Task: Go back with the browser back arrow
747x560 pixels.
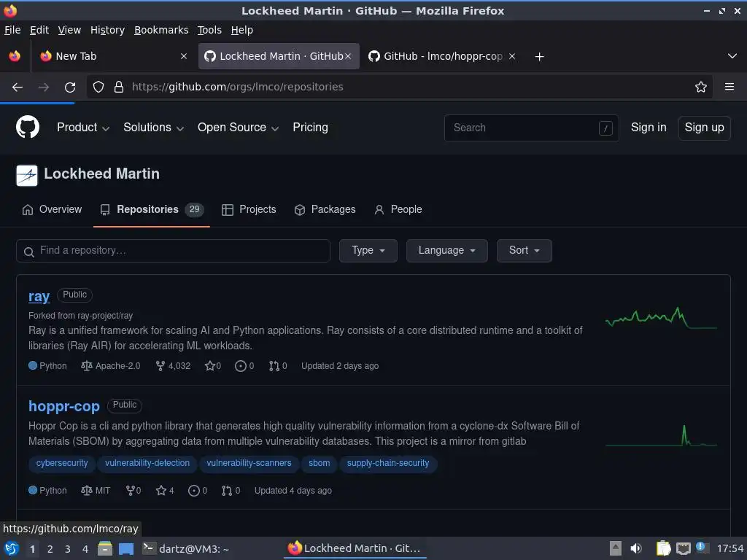Action: (18, 87)
